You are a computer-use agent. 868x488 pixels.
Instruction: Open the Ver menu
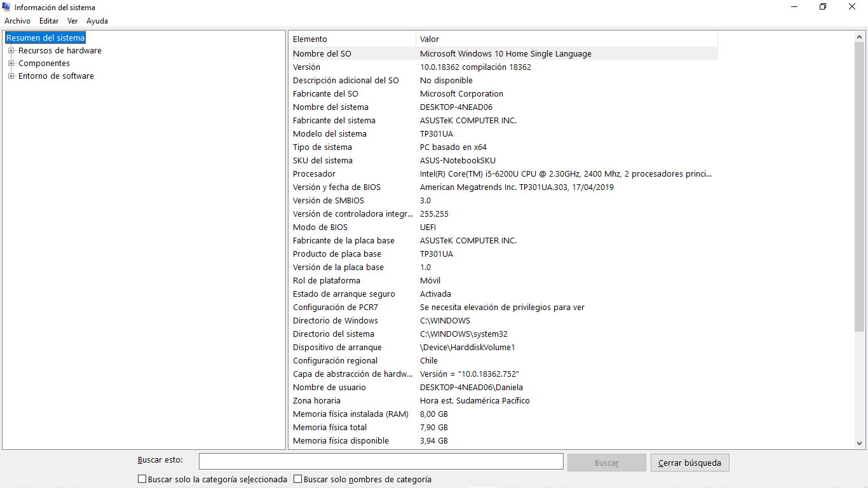click(72, 21)
